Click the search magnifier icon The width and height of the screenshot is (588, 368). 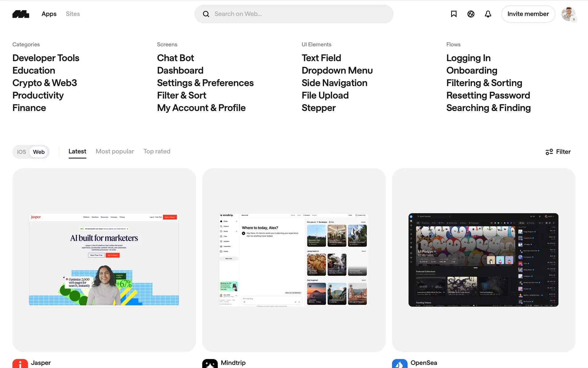(206, 14)
